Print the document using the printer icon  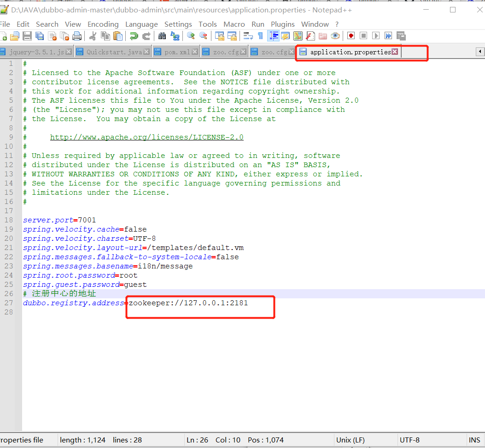tap(77, 36)
